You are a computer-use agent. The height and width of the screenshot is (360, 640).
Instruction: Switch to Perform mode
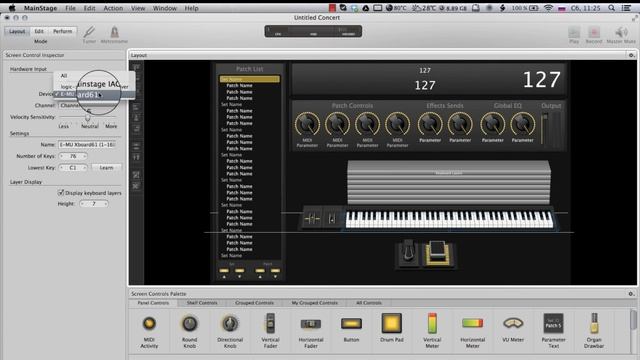click(x=62, y=31)
